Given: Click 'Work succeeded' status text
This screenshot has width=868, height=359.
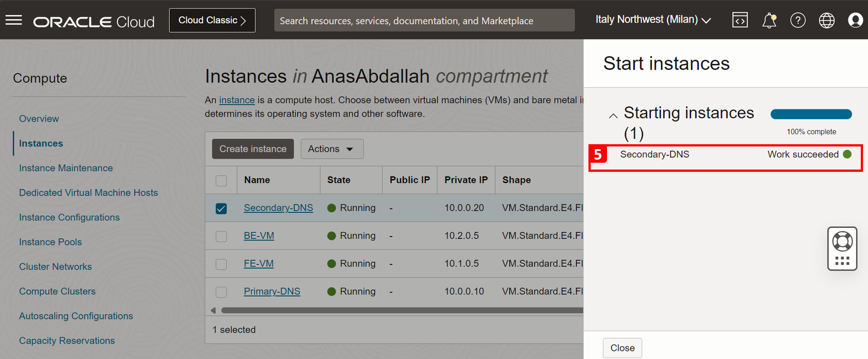Looking at the screenshot, I should point(803,154).
